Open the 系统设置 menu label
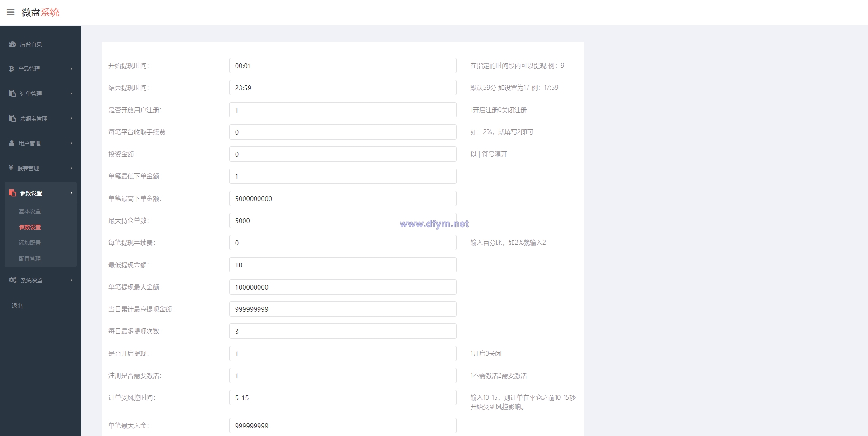 32,280
